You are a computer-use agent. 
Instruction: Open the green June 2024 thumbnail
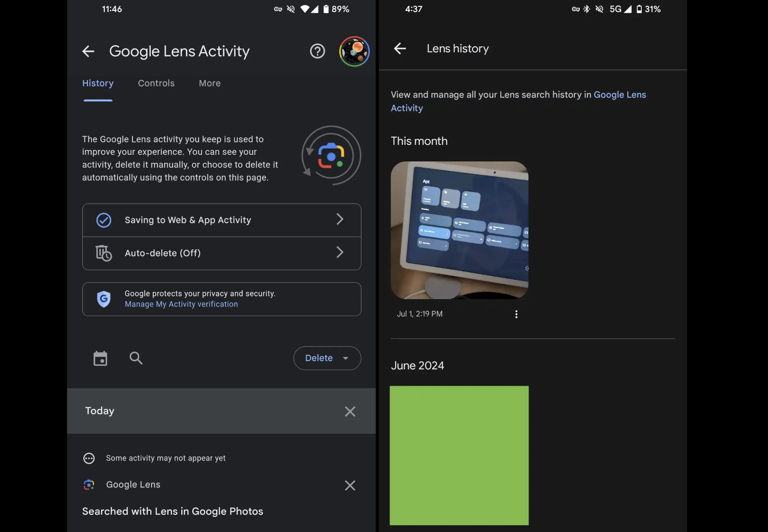(459, 455)
